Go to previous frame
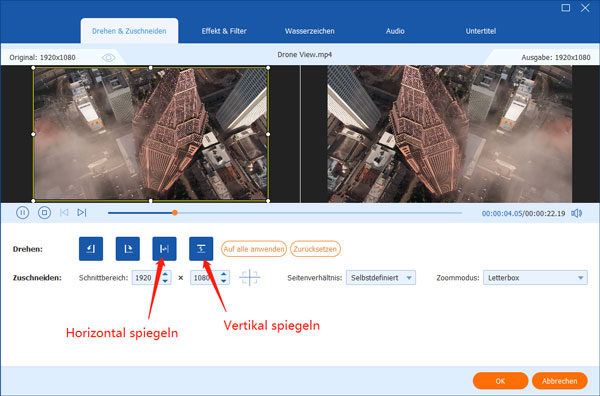Screen dimensions: 600x396 click(x=64, y=212)
